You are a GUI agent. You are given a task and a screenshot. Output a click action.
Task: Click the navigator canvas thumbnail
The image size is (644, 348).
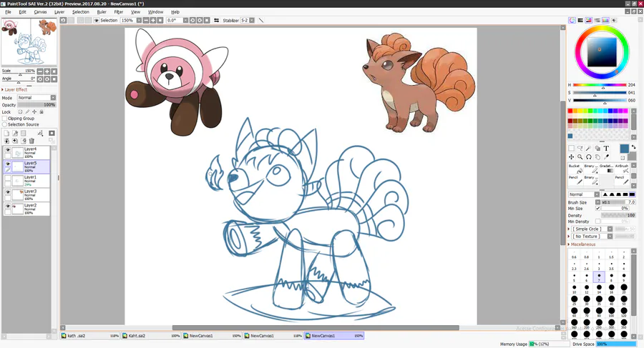(29, 41)
